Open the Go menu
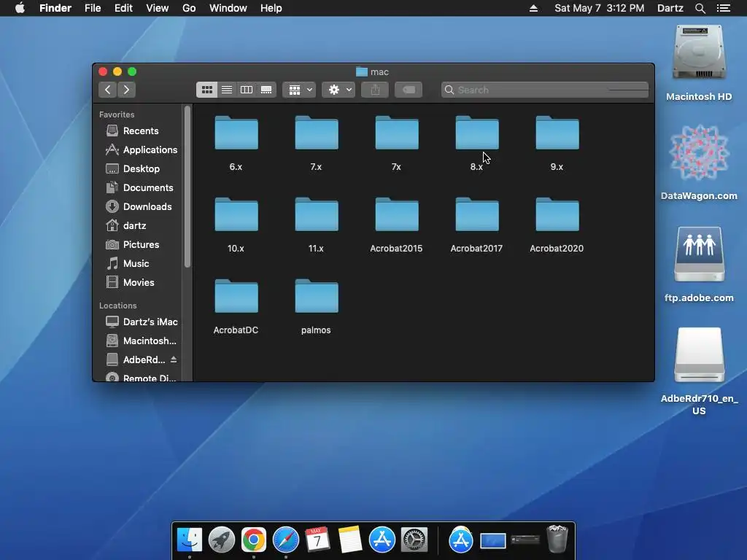 (x=189, y=8)
